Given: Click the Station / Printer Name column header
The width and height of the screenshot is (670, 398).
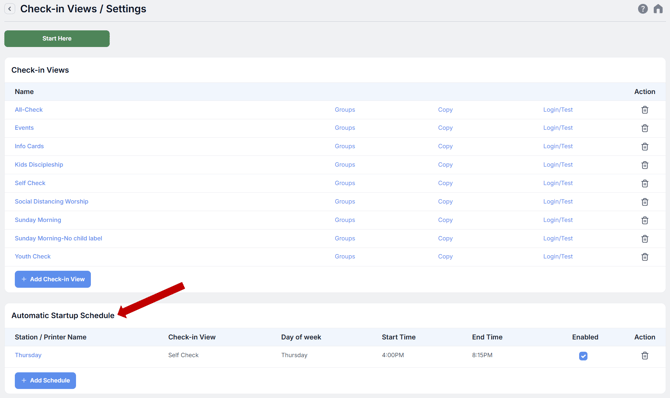Looking at the screenshot, I should click(x=50, y=337).
